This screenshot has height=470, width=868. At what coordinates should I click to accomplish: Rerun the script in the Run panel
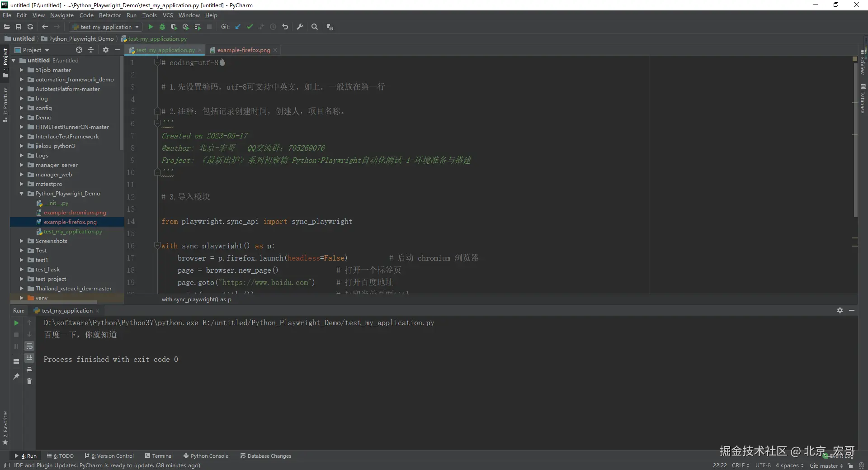[x=16, y=323]
